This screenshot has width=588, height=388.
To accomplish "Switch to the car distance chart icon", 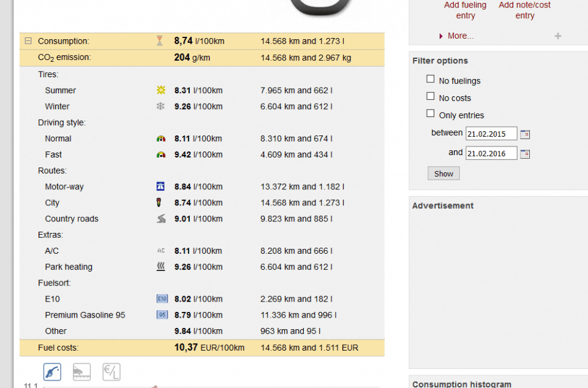I will [81, 371].
